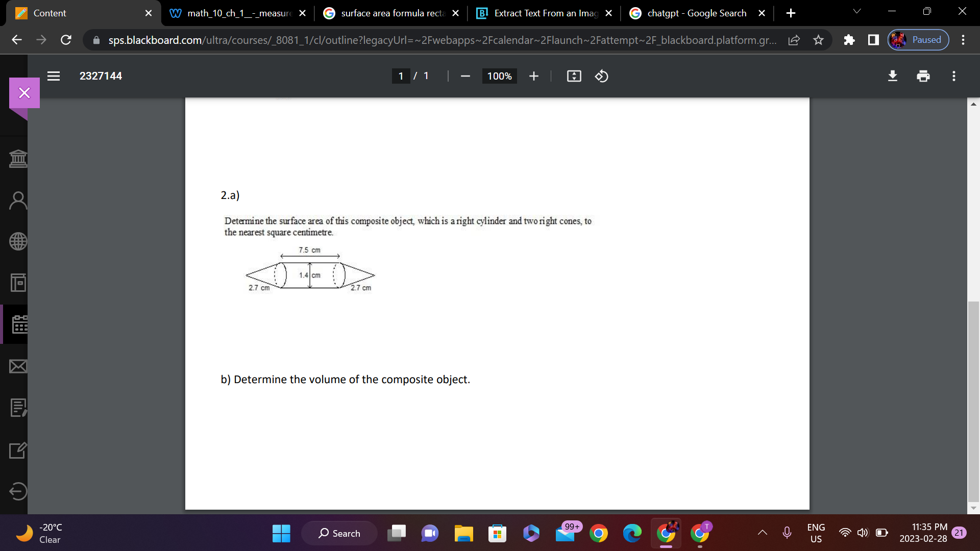Viewport: 980px width, 551px height.
Task: Open the Chrome tab search chevron
Action: point(857,11)
